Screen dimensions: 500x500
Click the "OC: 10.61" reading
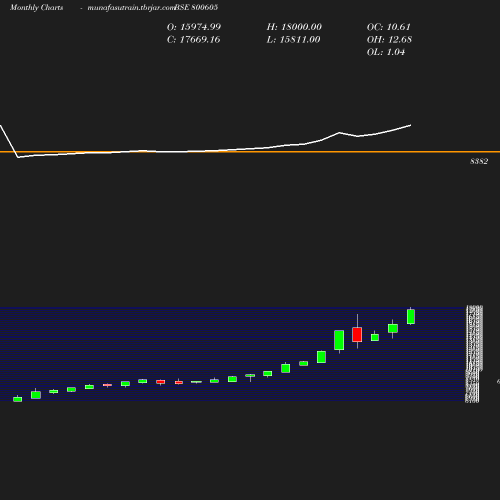[389, 27]
